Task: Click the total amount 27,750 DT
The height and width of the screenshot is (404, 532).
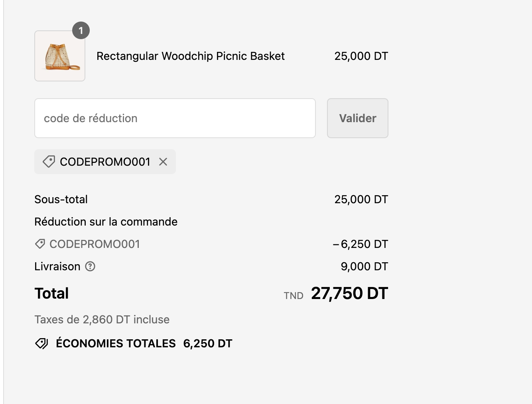Action: click(x=349, y=293)
